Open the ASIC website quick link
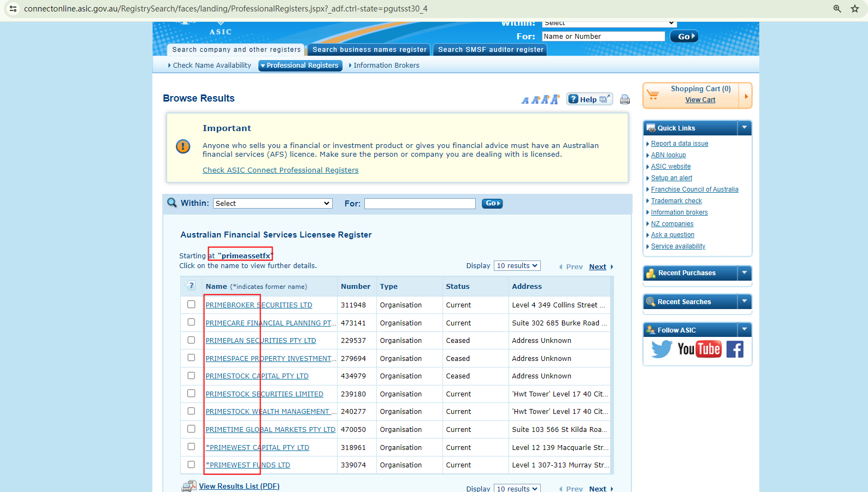 coord(671,167)
